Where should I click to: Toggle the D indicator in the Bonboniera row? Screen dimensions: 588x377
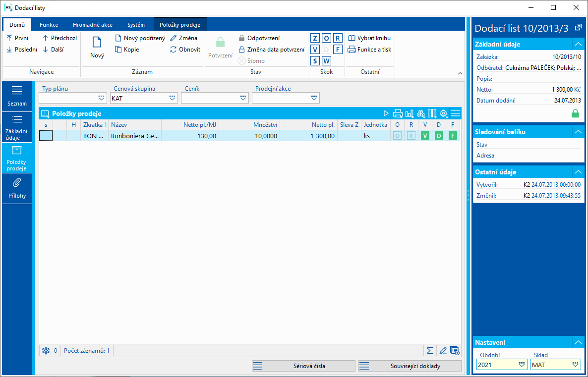click(x=439, y=136)
